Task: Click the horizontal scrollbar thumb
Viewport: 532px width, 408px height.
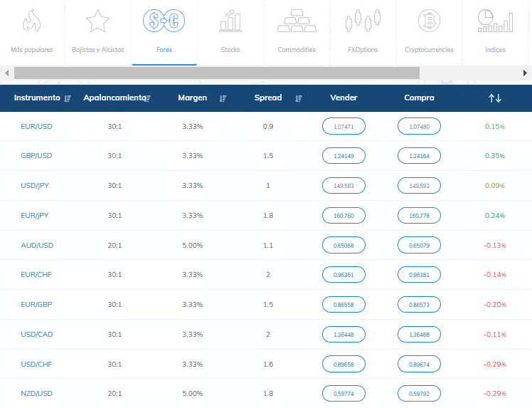Action: coord(217,73)
